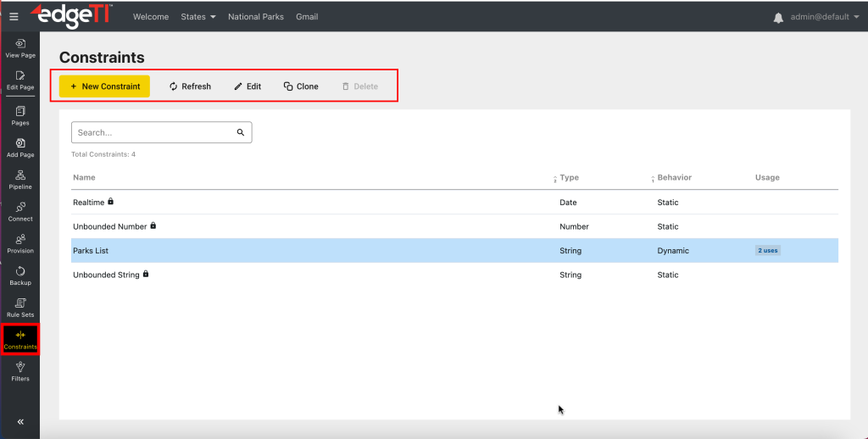Open Backup in sidebar

20,276
